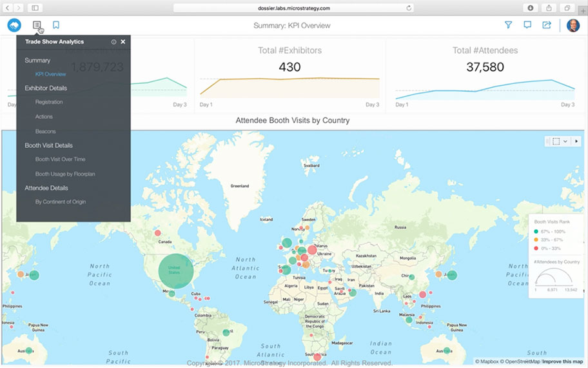Select By Continent of Origin page
The width and height of the screenshot is (588, 368).
(x=61, y=202)
